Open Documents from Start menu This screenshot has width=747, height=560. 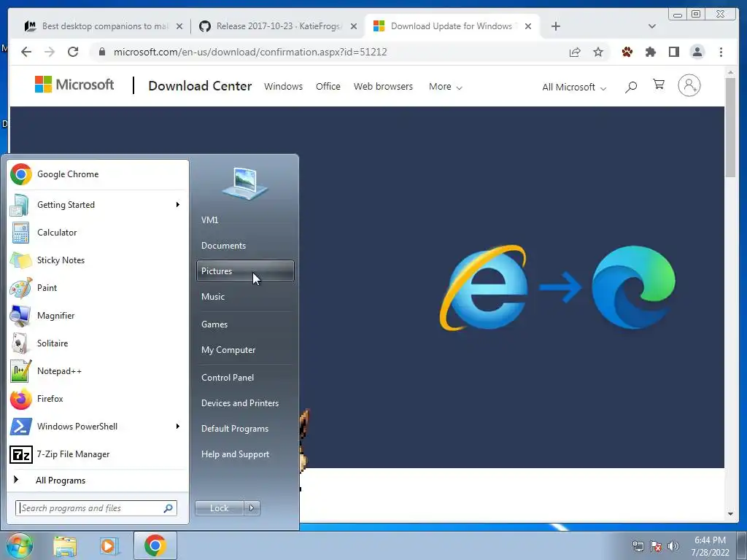tap(245, 246)
